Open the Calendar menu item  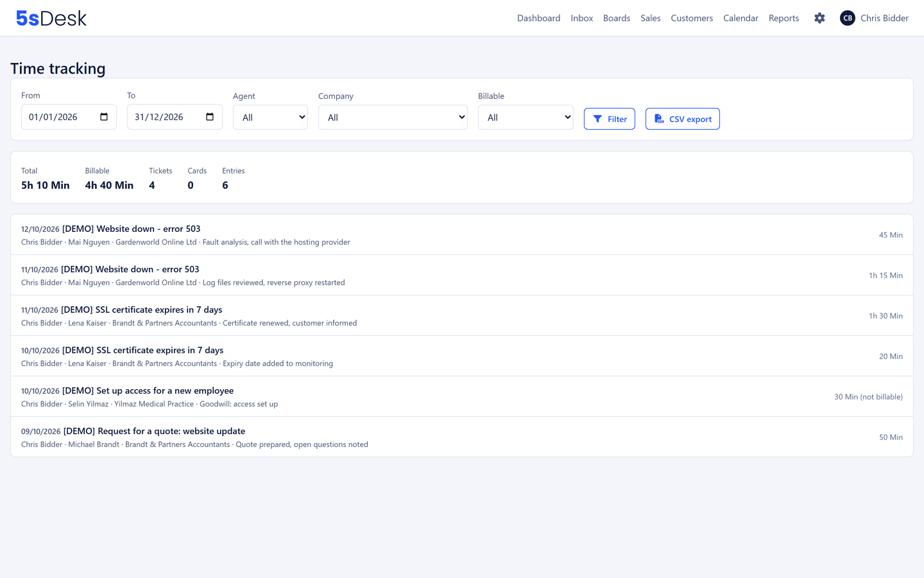pyautogui.click(x=740, y=18)
